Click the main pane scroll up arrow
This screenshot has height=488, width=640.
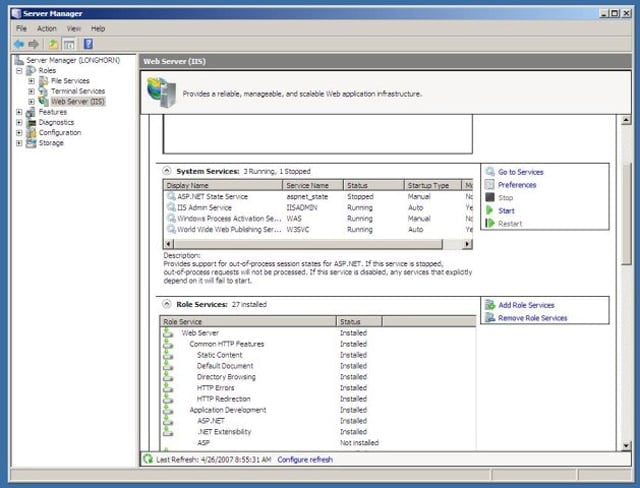click(626, 120)
